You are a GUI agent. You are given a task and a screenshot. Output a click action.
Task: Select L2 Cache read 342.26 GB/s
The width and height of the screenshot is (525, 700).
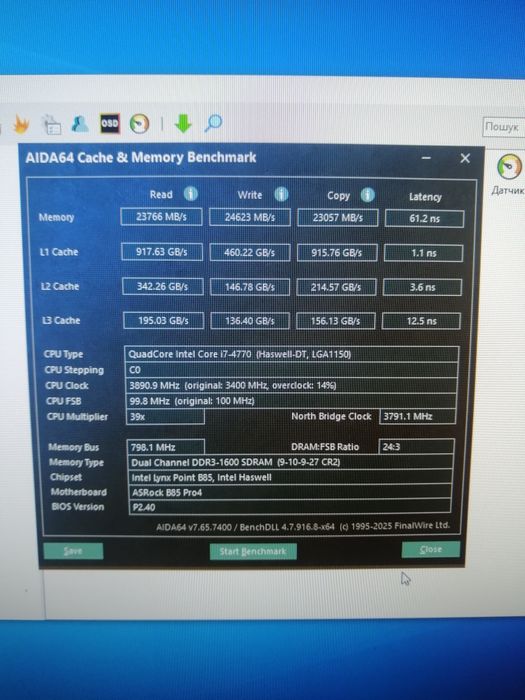[162, 286]
